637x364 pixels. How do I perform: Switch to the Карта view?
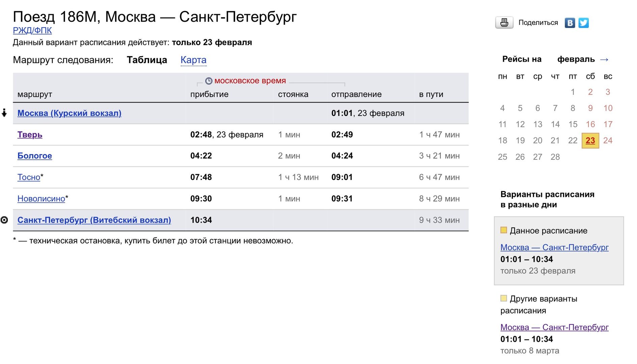point(193,60)
